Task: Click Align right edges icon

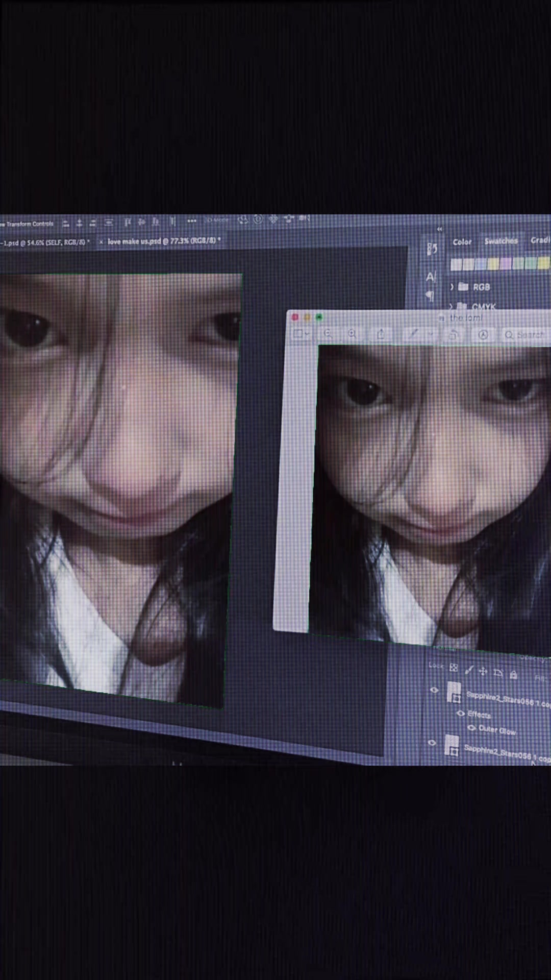Action: [x=93, y=223]
